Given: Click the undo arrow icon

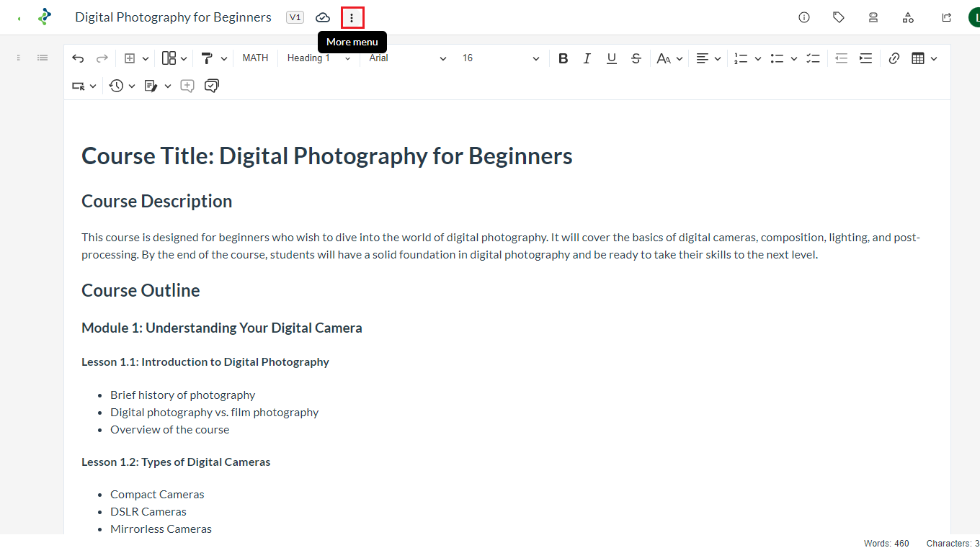Looking at the screenshot, I should (78, 58).
